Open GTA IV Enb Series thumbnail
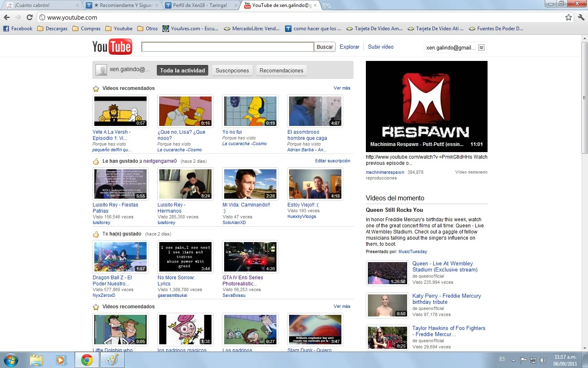The width and height of the screenshot is (588, 368). coord(250,257)
